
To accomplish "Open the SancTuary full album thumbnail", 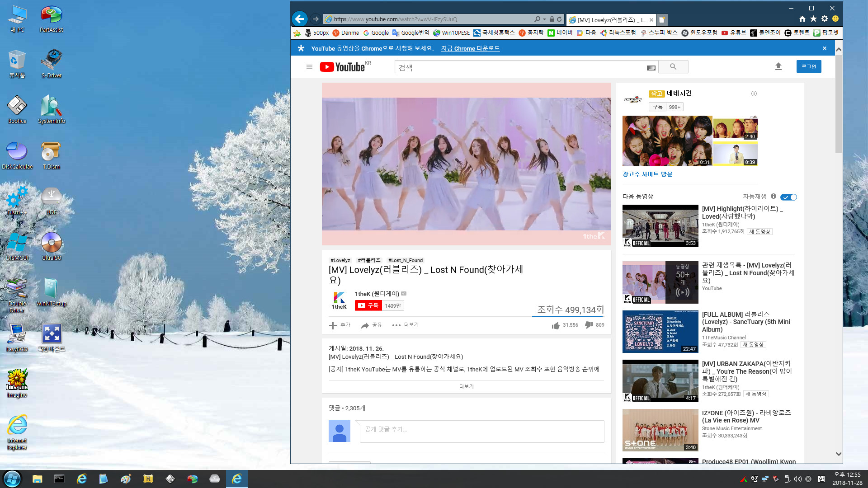I will 660,332.
